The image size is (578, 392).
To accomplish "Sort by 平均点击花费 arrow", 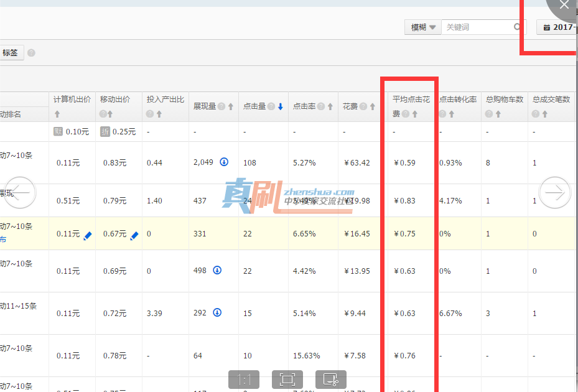I will click(415, 114).
